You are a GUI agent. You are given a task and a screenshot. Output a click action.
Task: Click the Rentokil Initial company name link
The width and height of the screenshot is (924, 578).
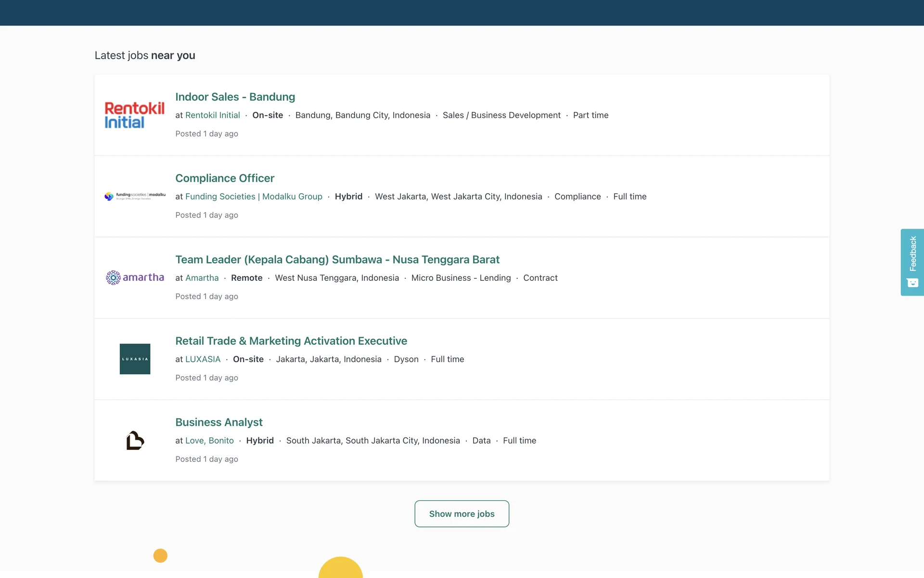(x=212, y=115)
